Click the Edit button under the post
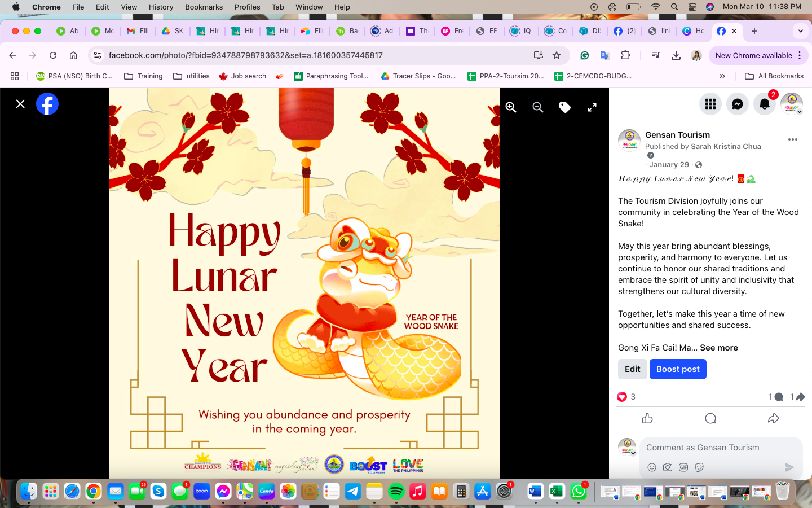Image resolution: width=812 pixels, height=508 pixels. 633,369
